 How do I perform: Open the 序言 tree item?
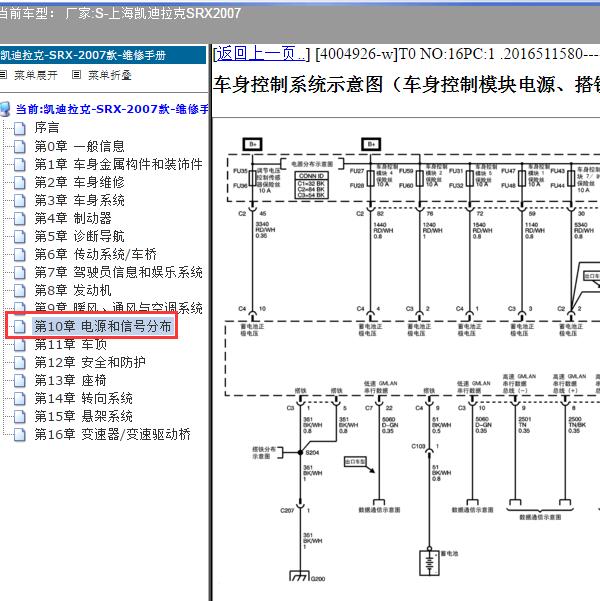point(47,128)
